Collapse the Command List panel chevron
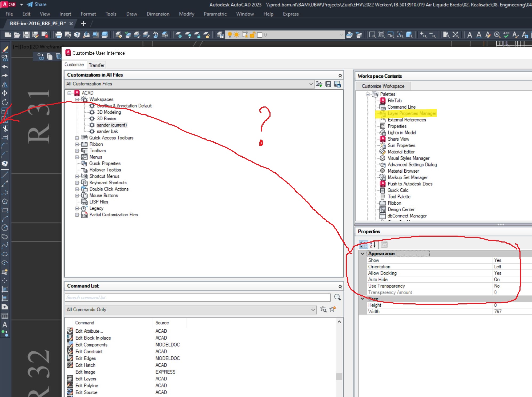 [x=340, y=286]
